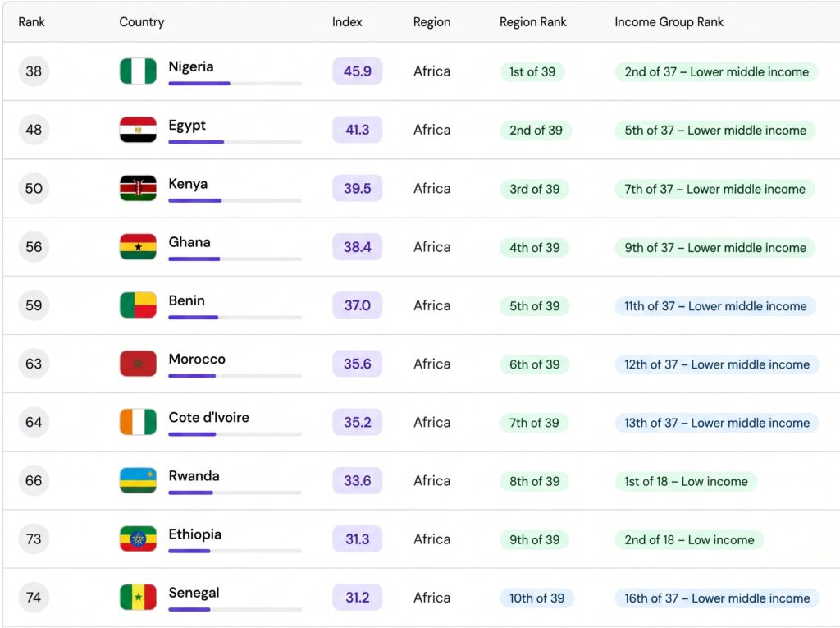Click the Nigeria flag icon

(138, 71)
